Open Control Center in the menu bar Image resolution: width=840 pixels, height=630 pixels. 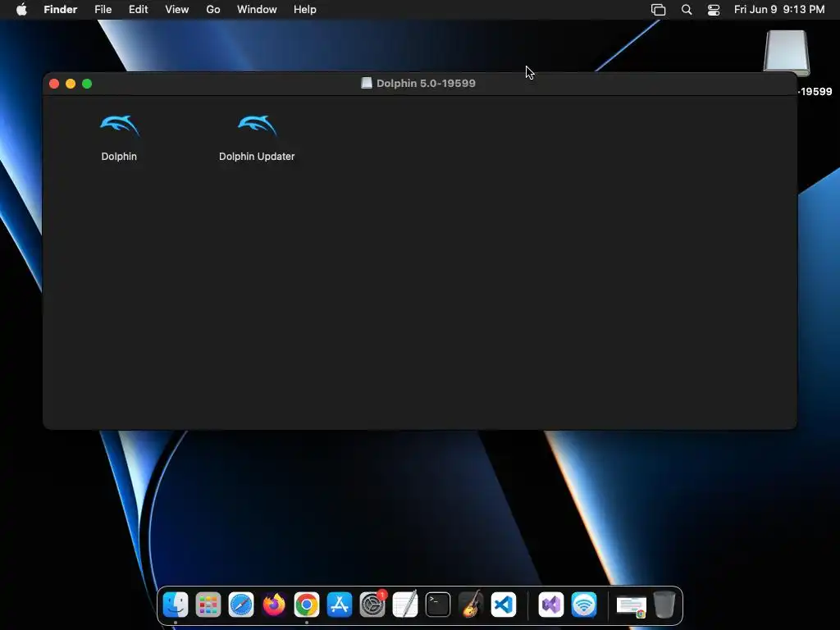point(714,10)
